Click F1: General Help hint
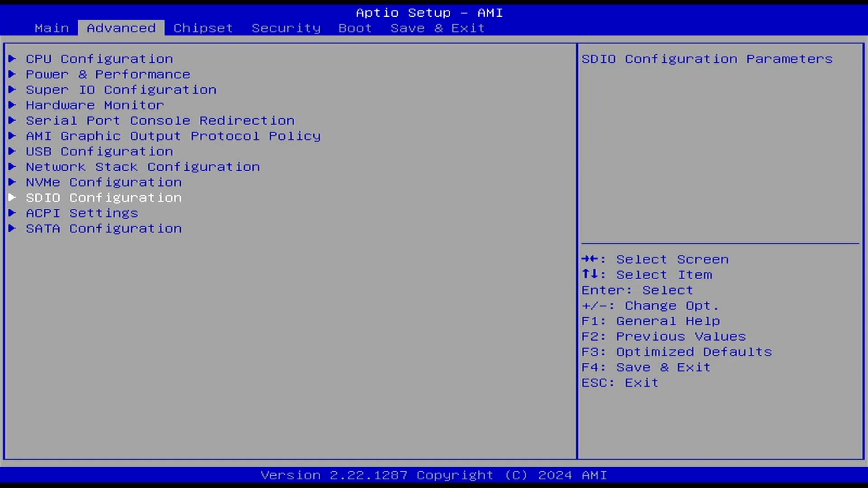The width and height of the screenshot is (868, 488). (x=651, y=321)
